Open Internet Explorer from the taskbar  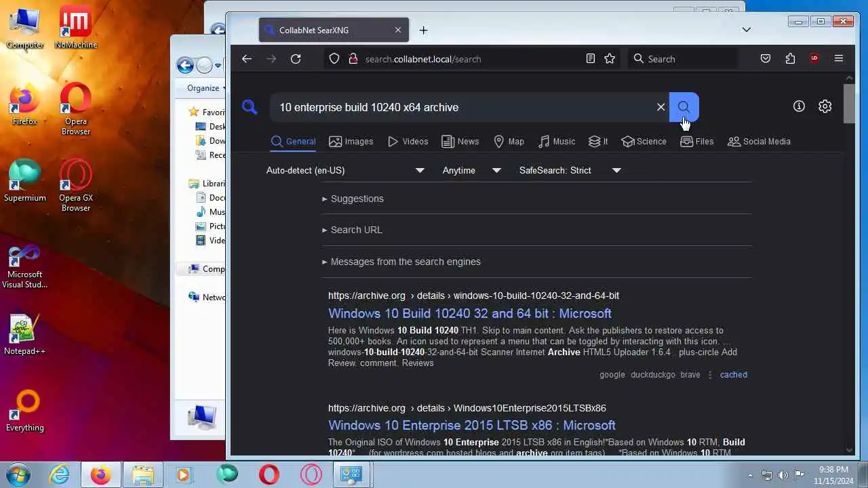click(60, 474)
